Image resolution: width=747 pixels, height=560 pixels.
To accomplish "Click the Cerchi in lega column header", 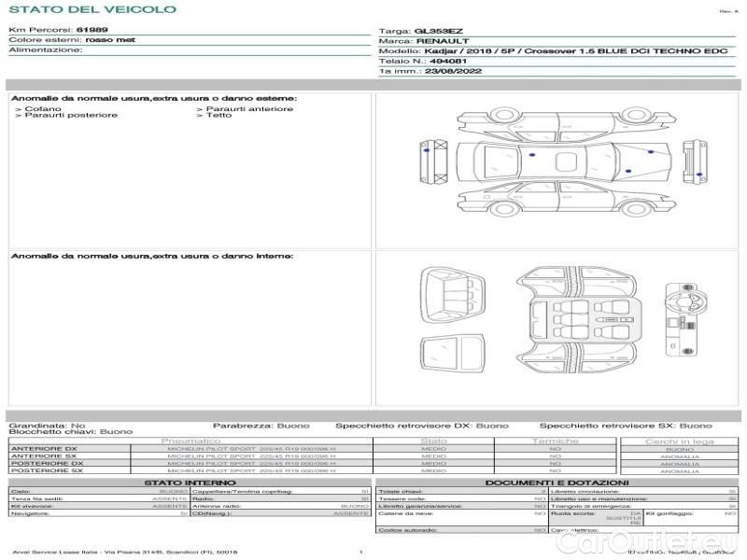I will click(679, 441).
